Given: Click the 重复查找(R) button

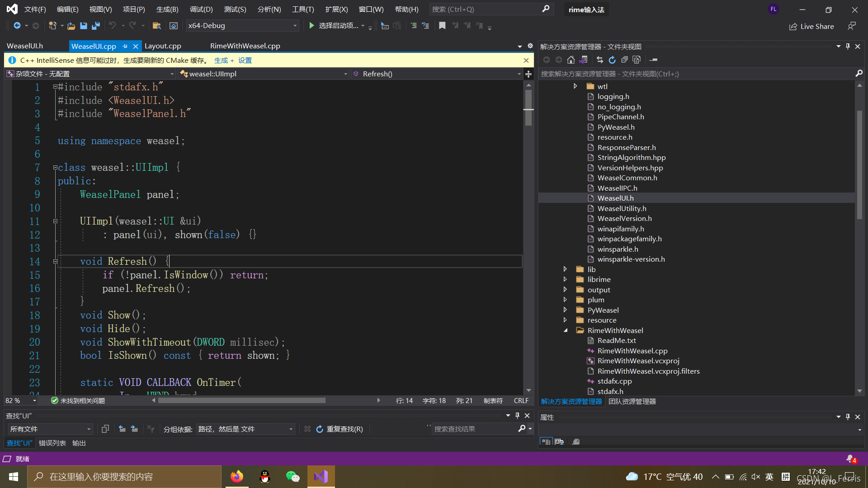Looking at the screenshot, I should coord(340,429).
